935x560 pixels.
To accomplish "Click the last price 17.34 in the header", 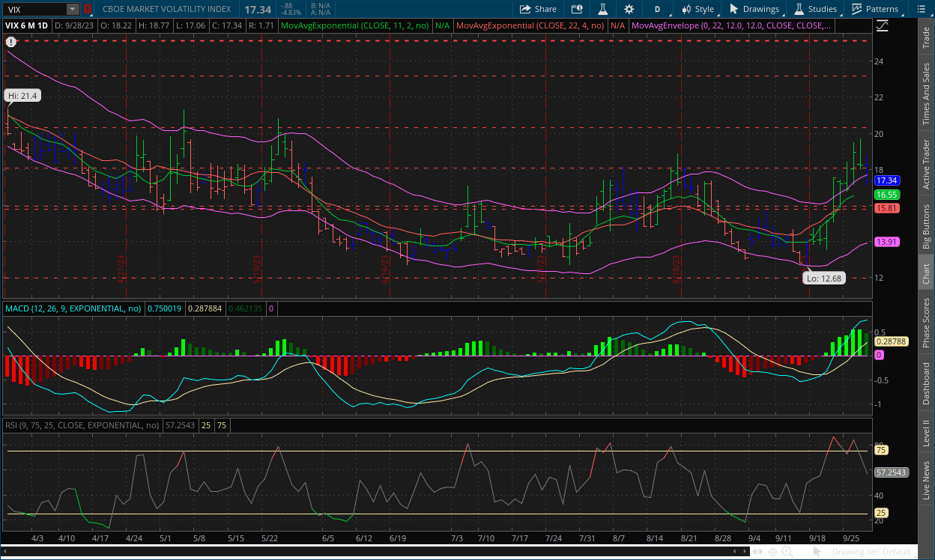I will [x=258, y=10].
